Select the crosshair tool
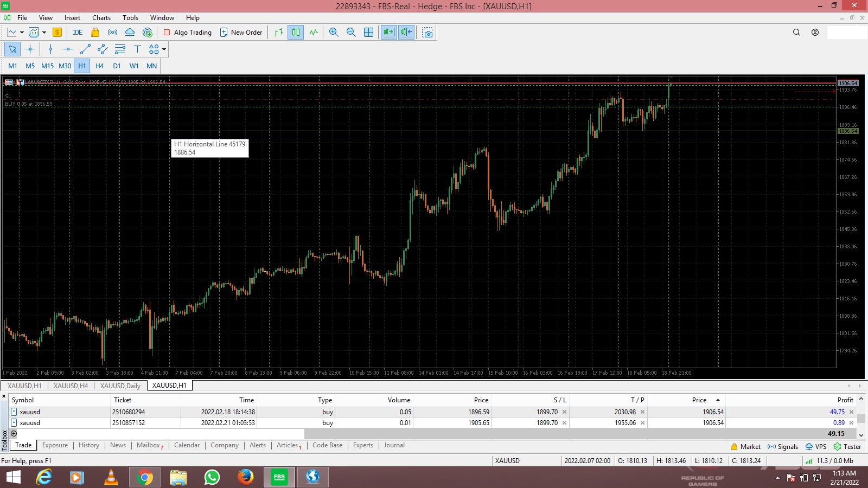 [30, 49]
